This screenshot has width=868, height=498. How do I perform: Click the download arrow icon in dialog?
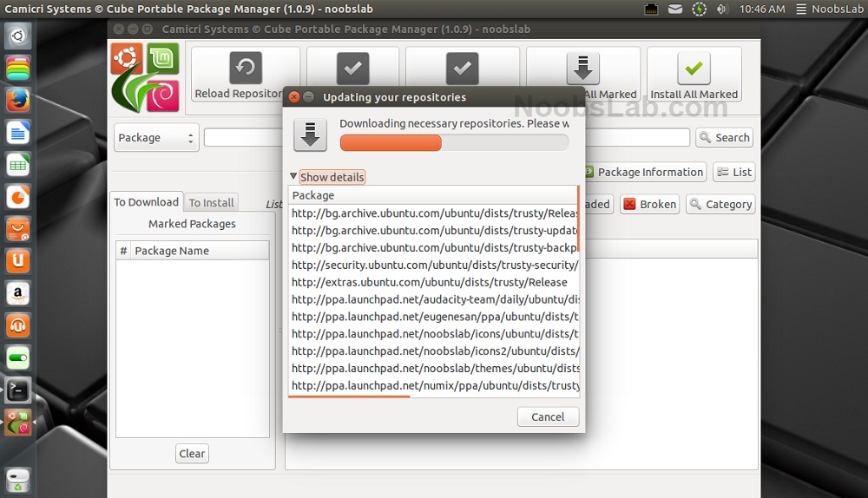(310, 134)
